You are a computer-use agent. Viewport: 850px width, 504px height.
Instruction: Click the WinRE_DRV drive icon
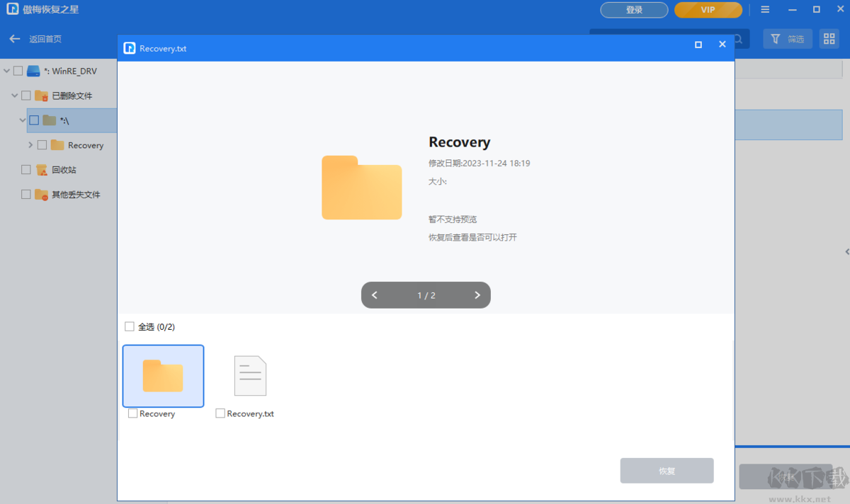(33, 71)
